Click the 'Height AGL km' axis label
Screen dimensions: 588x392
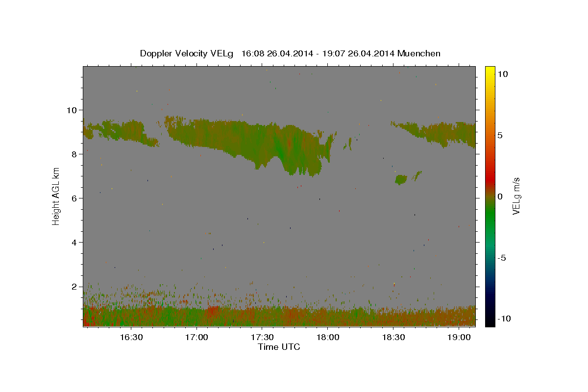point(56,196)
